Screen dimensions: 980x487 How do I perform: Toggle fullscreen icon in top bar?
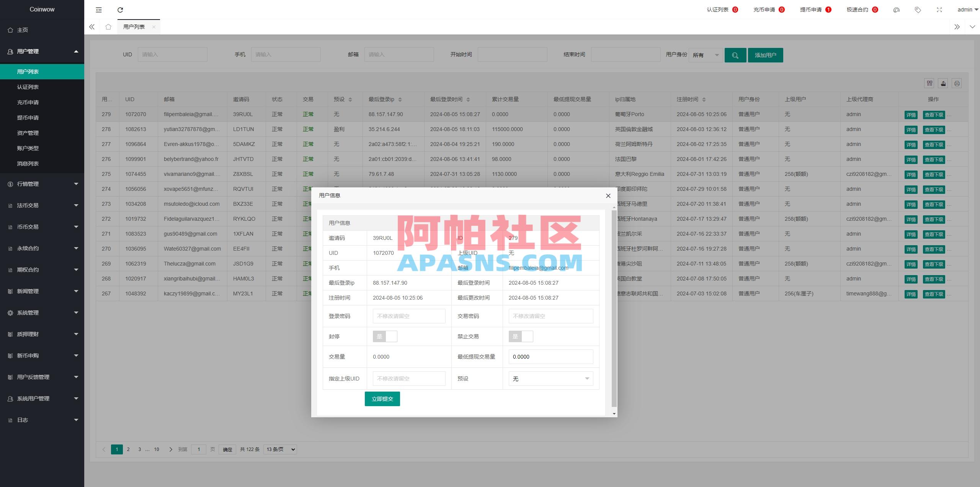pos(939,10)
